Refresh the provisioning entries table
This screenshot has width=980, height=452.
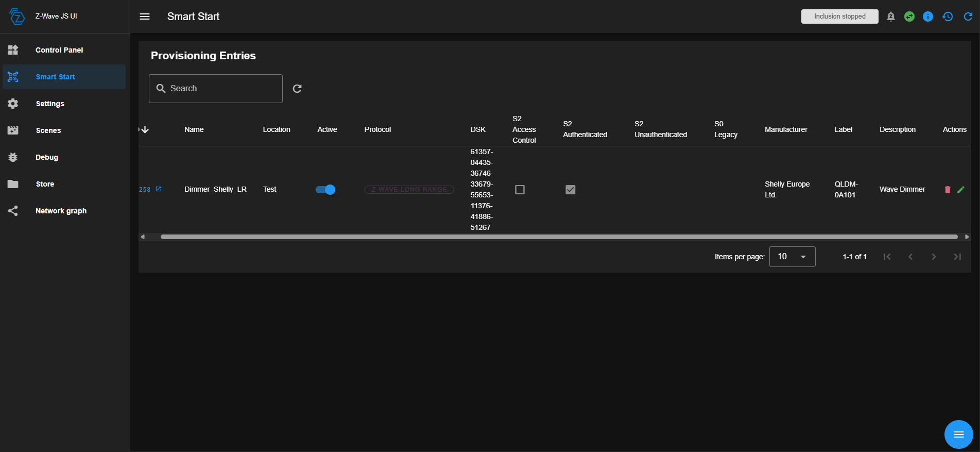pos(297,89)
